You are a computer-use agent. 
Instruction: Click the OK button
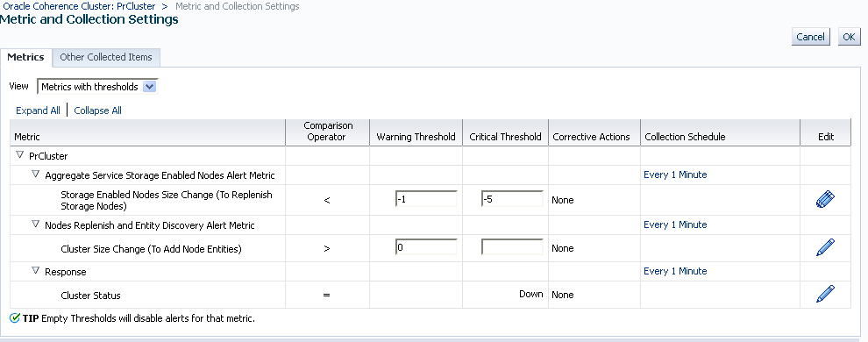point(850,37)
